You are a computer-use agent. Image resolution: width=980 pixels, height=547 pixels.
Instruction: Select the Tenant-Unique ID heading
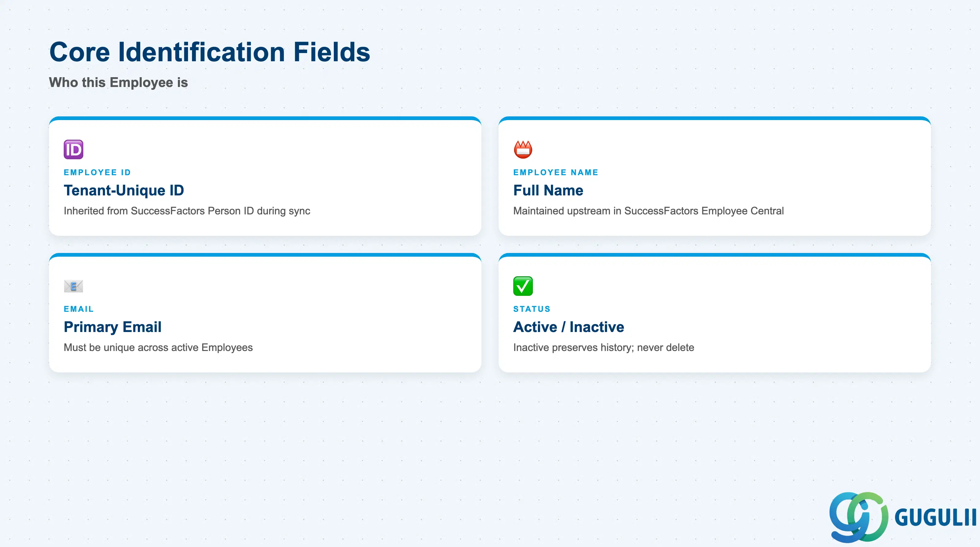[x=124, y=190]
